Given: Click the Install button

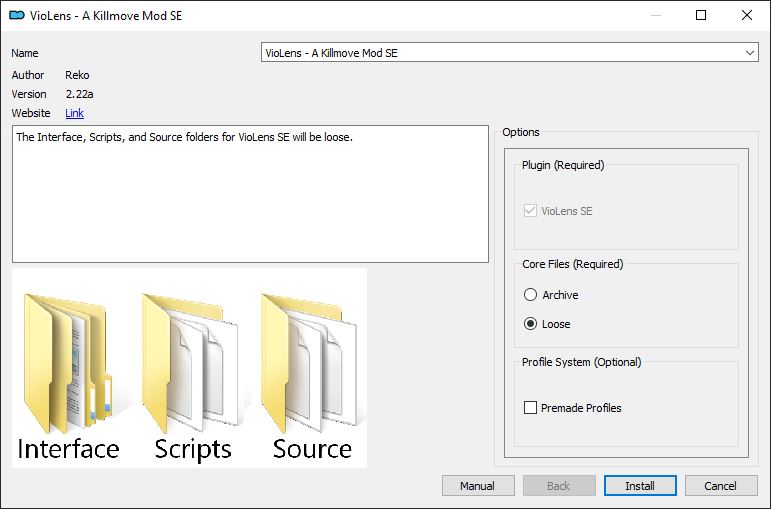Looking at the screenshot, I should click(640, 486).
